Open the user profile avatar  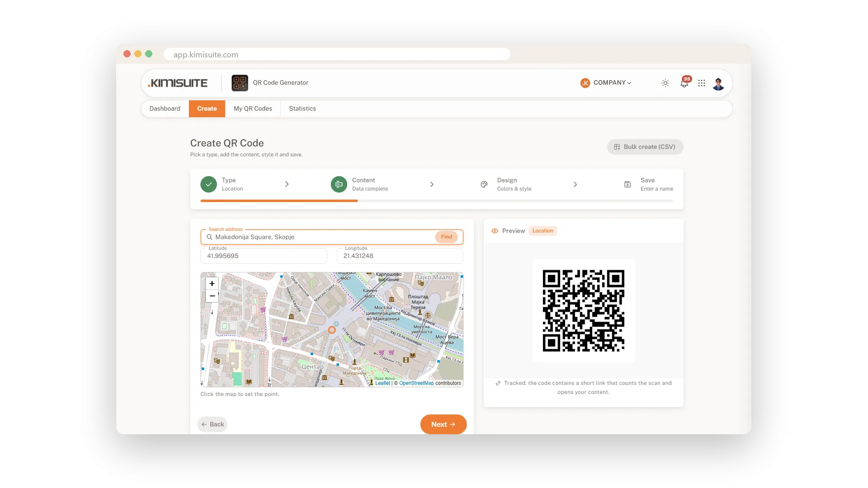coord(718,83)
